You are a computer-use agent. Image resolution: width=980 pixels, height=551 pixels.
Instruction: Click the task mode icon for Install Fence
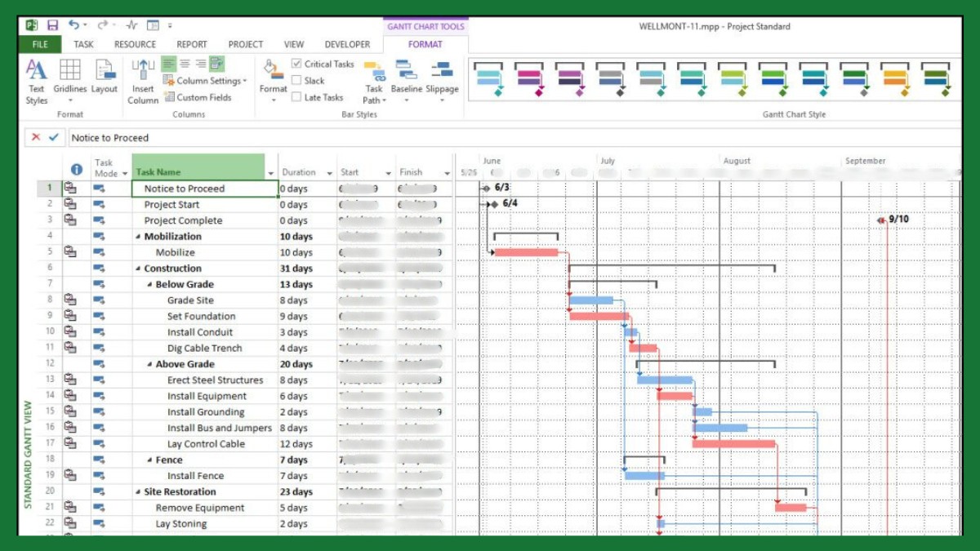tap(100, 476)
